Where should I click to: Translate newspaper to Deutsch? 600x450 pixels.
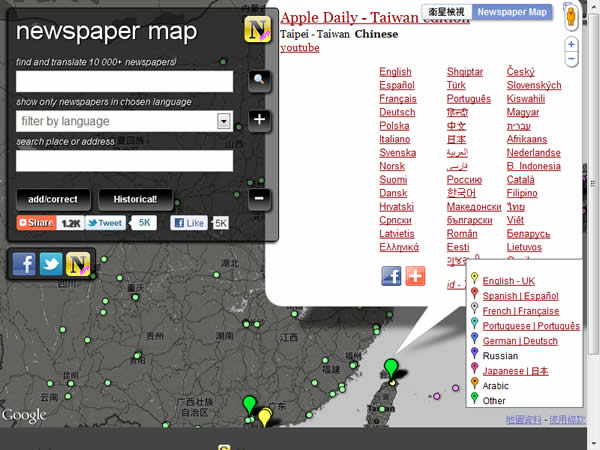click(x=397, y=112)
